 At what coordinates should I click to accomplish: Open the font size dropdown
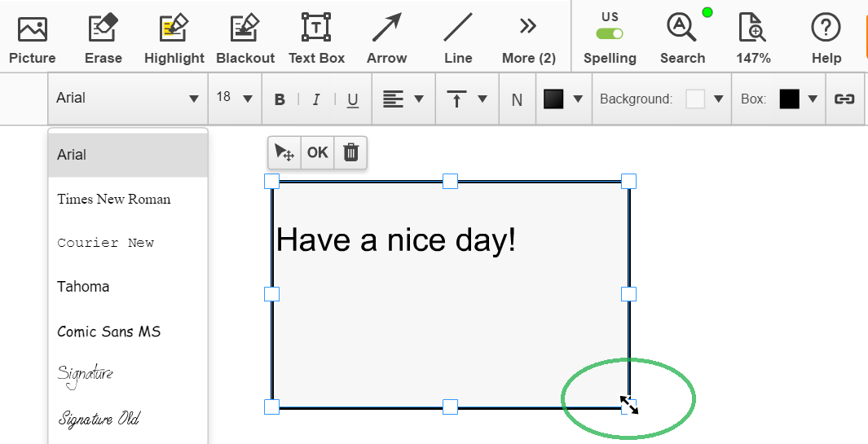[x=235, y=98]
